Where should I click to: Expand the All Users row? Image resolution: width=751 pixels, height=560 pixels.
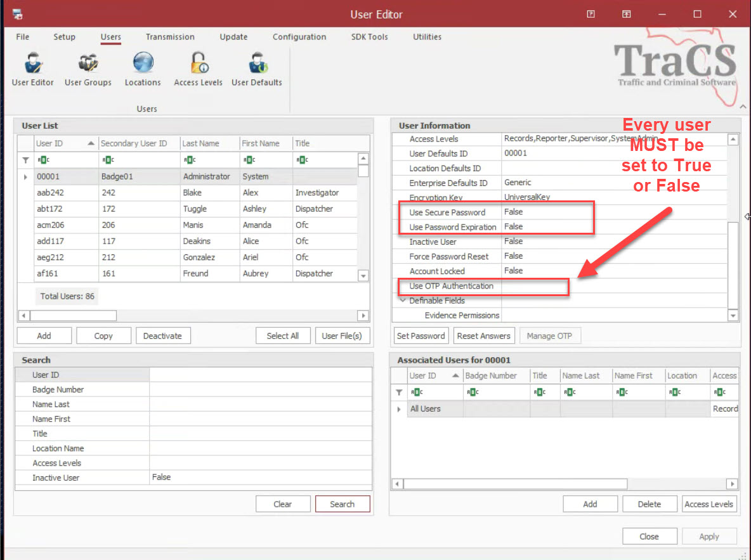(399, 409)
